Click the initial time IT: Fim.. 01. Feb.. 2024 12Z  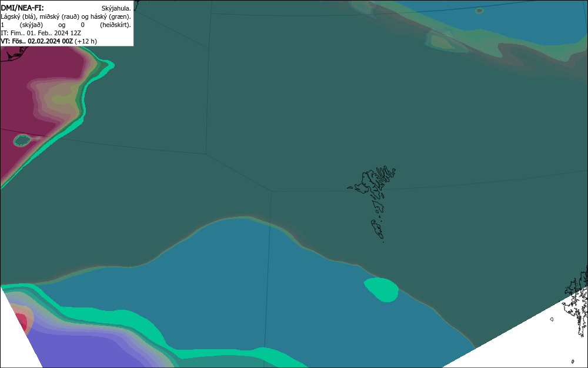pyautogui.click(x=41, y=33)
